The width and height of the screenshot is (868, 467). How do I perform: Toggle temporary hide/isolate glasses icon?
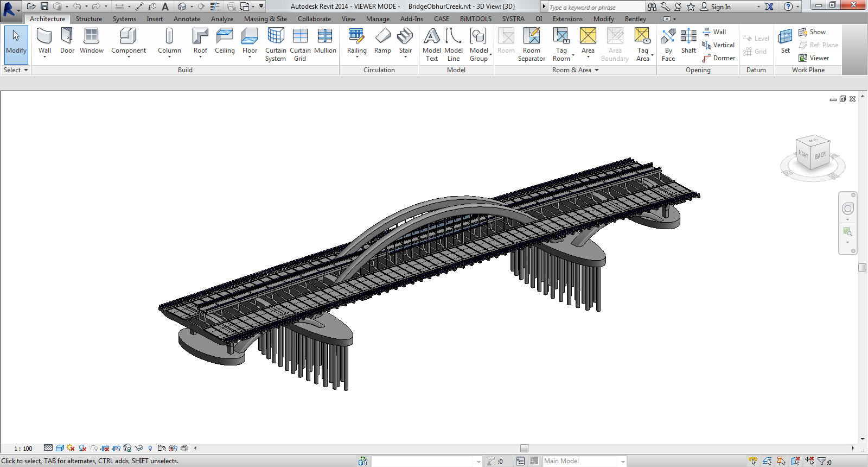(x=139, y=448)
